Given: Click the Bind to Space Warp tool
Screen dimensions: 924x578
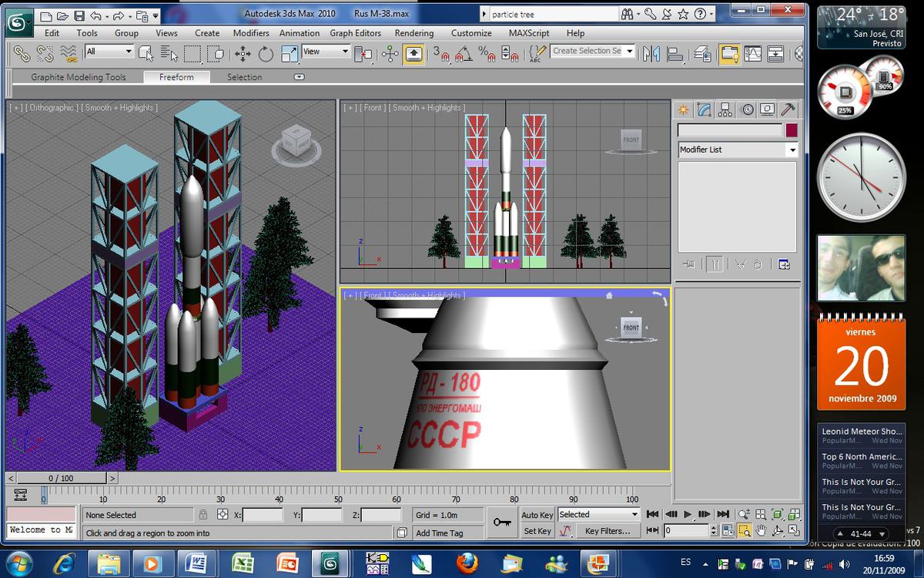Looking at the screenshot, I should click(x=69, y=53).
